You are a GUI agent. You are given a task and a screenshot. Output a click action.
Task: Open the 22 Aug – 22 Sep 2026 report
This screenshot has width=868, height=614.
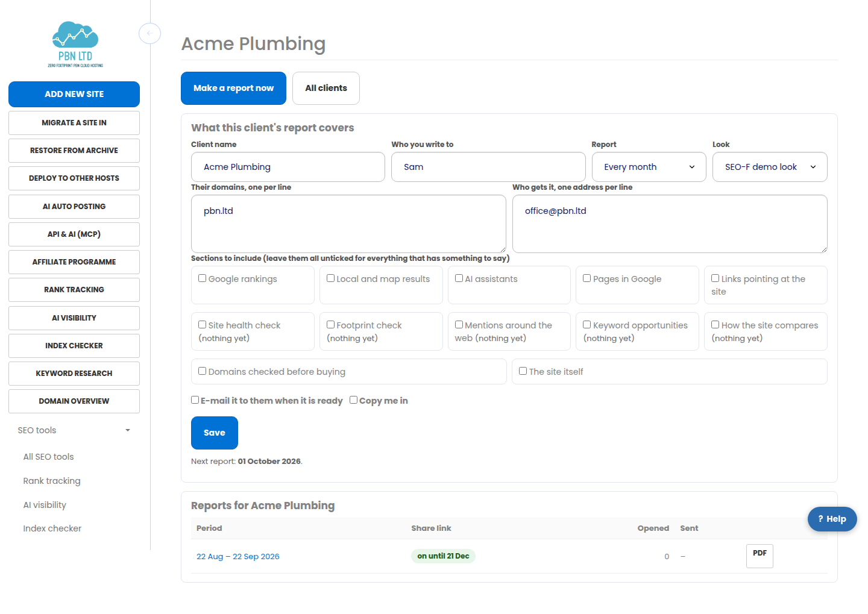[x=238, y=557]
